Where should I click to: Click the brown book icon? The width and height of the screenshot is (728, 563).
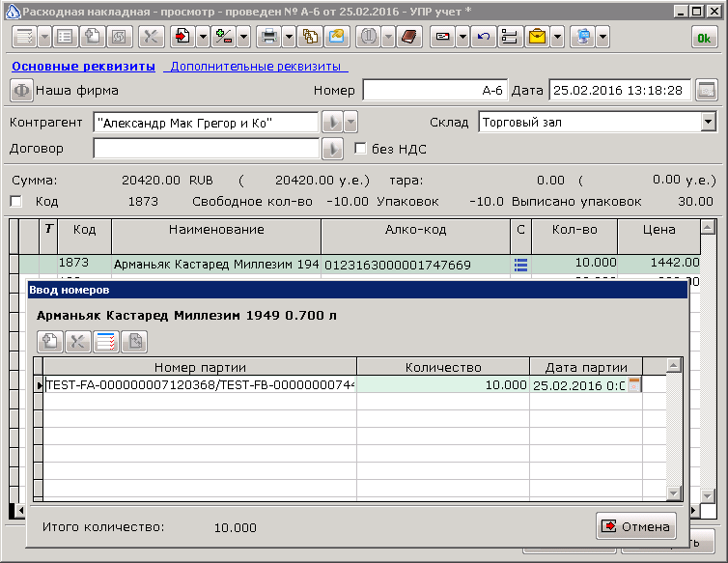[x=409, y=37]
